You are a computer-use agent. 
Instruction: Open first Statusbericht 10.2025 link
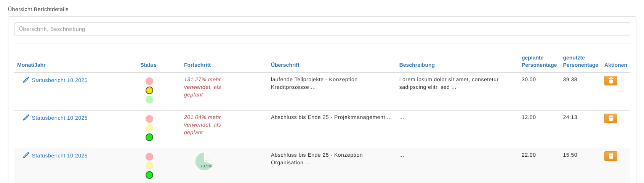pos(59,80)
